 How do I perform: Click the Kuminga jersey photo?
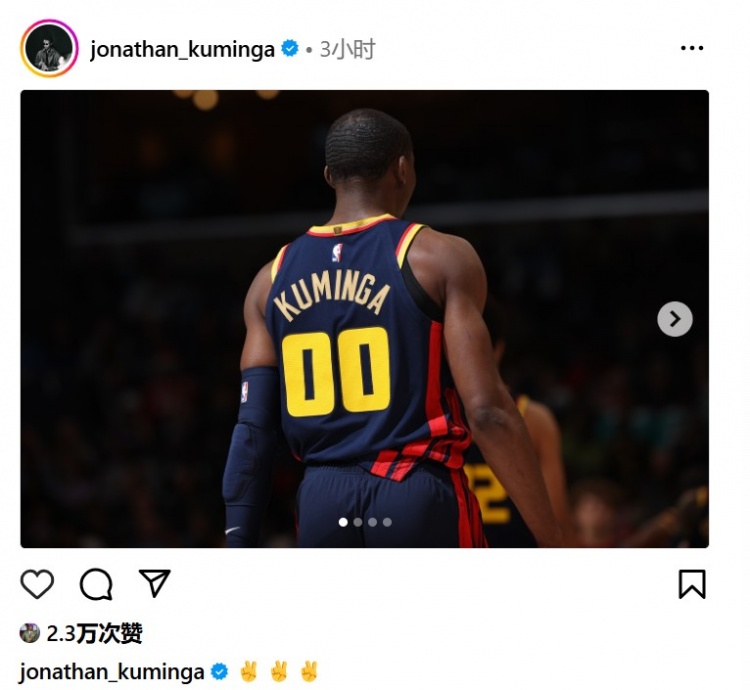[x=364, y=319]
